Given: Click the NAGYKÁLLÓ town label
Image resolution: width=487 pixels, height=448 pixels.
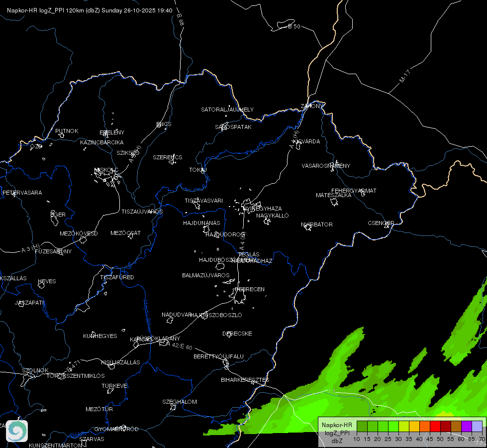Looking at the screenshot, I should coord(273,216).
